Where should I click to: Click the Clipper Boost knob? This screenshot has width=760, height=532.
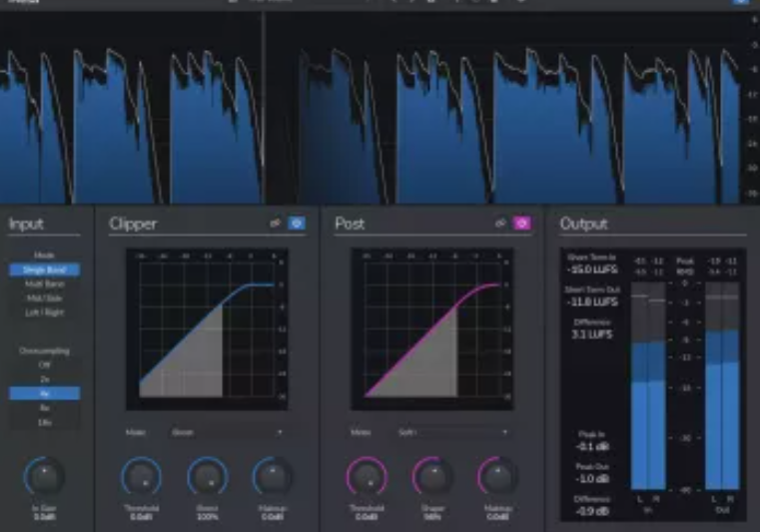coord(208,476)
